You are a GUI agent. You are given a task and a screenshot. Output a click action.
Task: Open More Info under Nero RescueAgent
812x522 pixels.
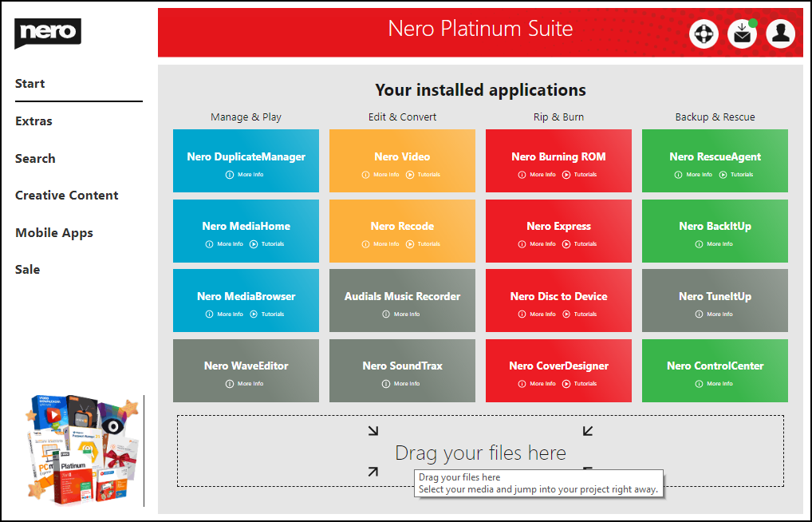(693, 175)
